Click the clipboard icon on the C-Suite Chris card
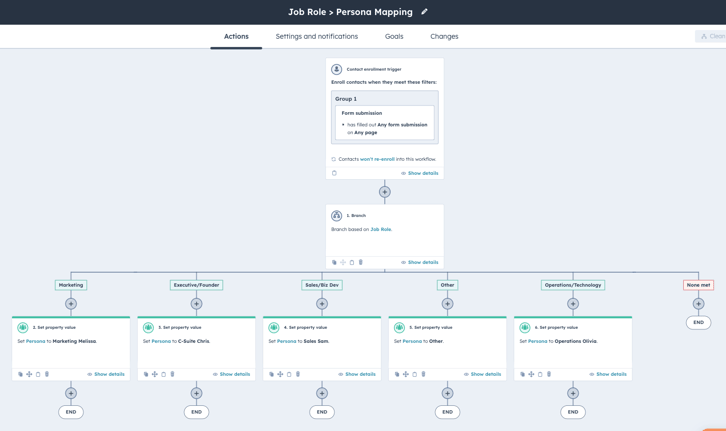Viewport: 726px width, 431px height. [x=163, y=374]
